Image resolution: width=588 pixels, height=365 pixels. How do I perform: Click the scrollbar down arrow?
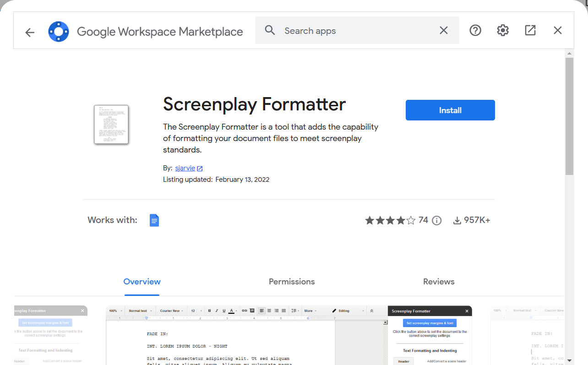(569, 360)
